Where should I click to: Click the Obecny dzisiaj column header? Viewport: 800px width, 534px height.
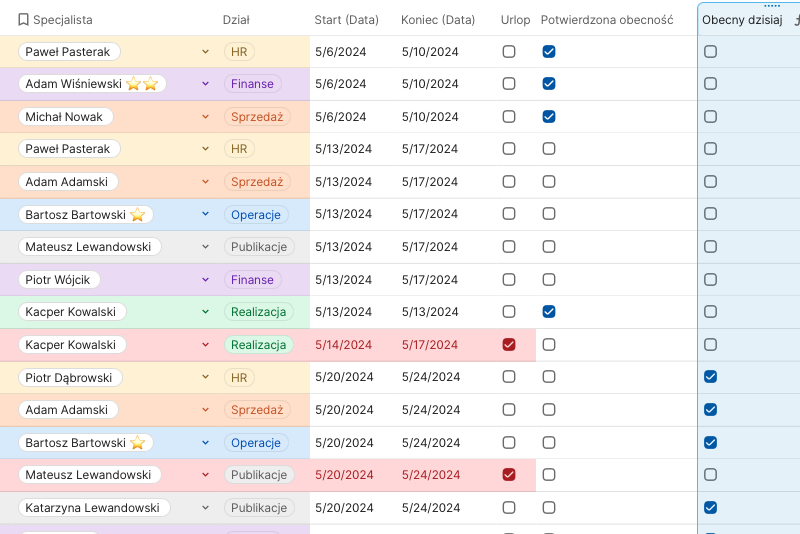pyautogui.click(x=742, y=19)
